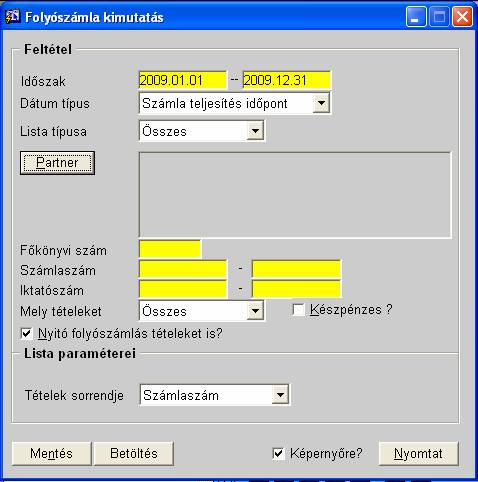Close the Folyószámla kimutatás dialog
This screenshot has height=482, width=478.
click(x=462, y=16)
